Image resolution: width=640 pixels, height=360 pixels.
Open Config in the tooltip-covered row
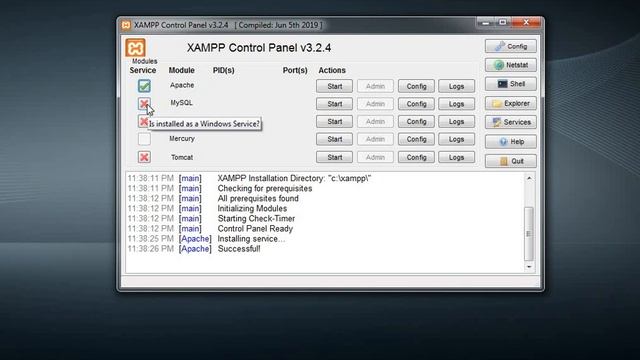(x=416, y=122)
